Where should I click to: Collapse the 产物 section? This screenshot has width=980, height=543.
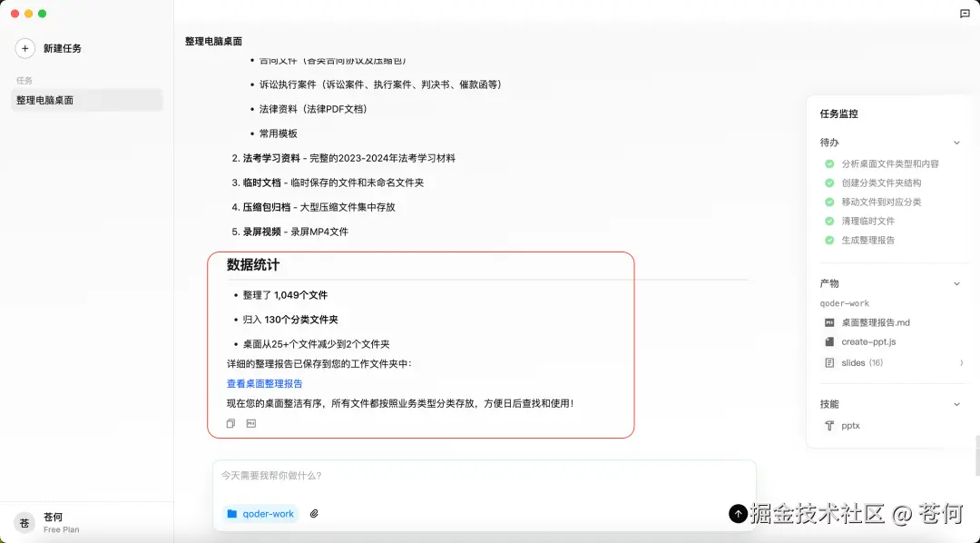(x=956, y=283)
